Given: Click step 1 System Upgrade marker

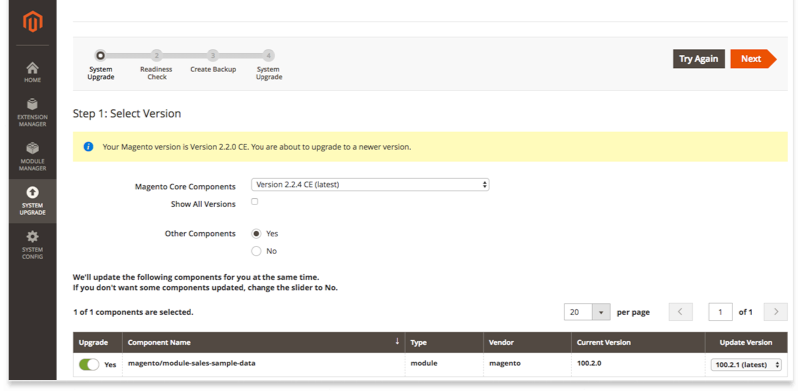Looking at the screenshot, I should tap(101, 55).
